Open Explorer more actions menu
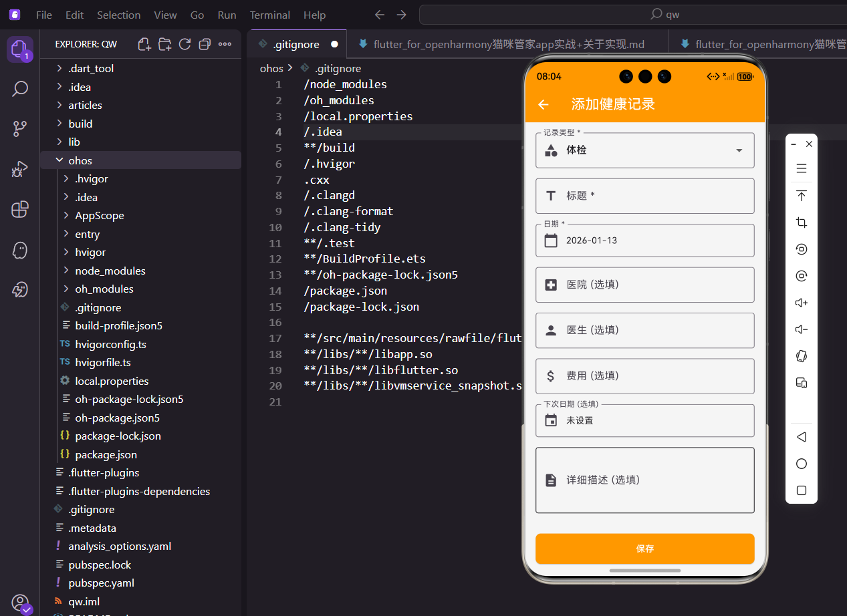Image resolution: width=847 pixels, height=616 pixels. (225, 44)
